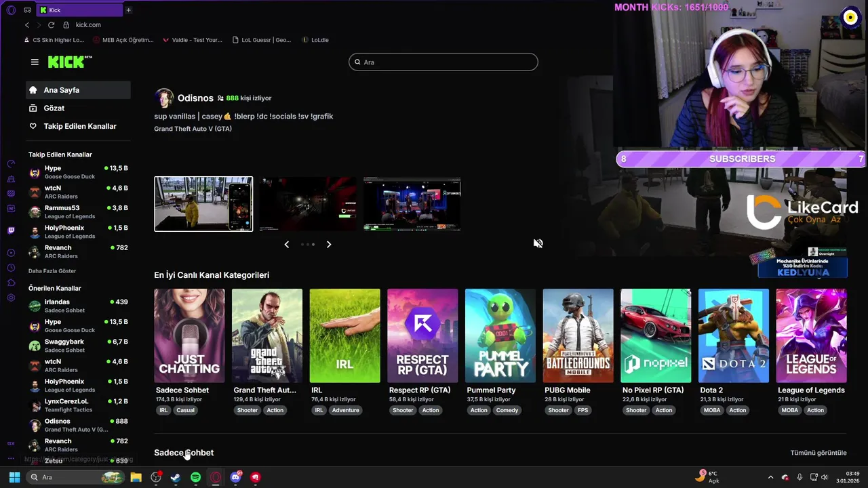Open the League of Legends category card
868x488 pixels.
point(812,335)
